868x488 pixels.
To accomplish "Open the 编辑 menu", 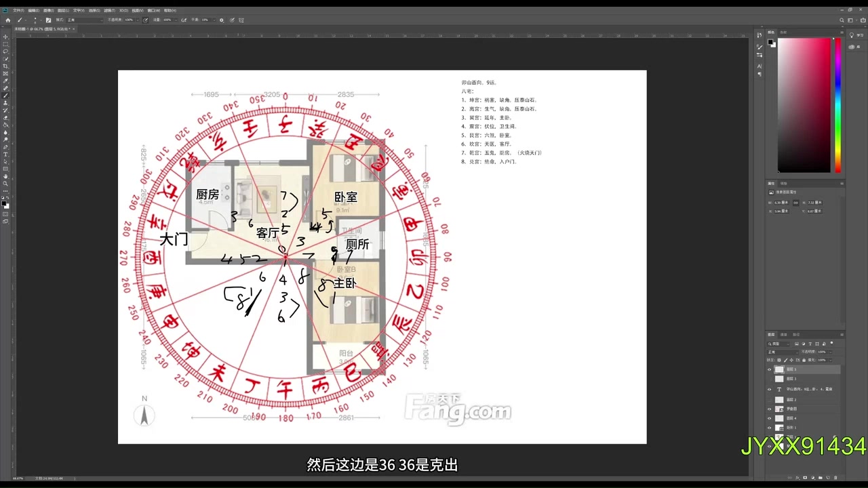I will tap(33, 10).
